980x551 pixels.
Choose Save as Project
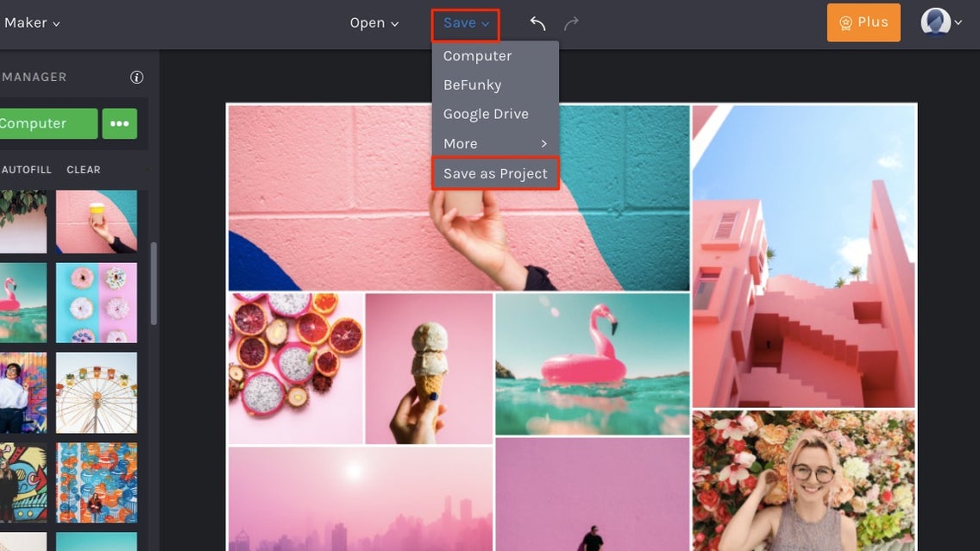495,173
